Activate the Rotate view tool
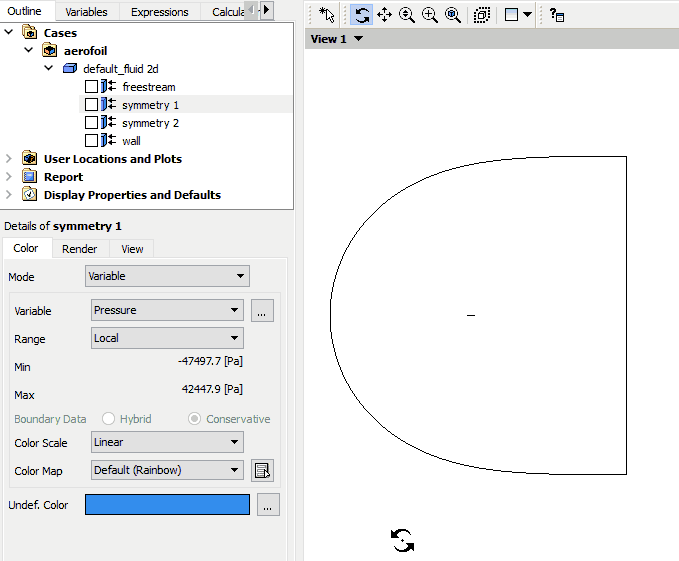This screenshot has height=561, width=679. pos(362,15)
